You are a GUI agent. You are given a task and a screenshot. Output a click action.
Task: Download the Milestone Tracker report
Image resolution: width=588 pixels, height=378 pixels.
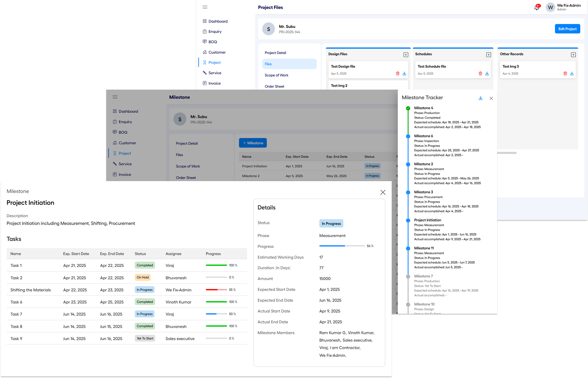[x=480, y=98]
